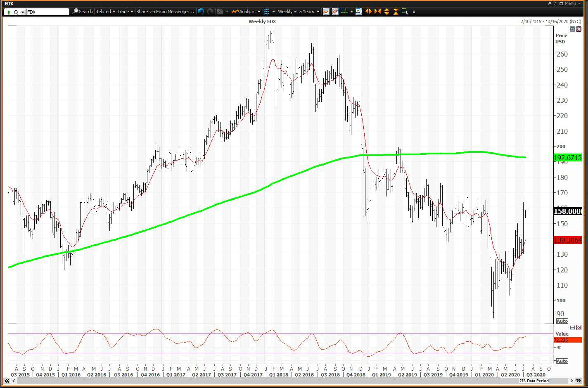Open the Related menu
Viewport: 588px width, 388px height.
click(105, 12)
